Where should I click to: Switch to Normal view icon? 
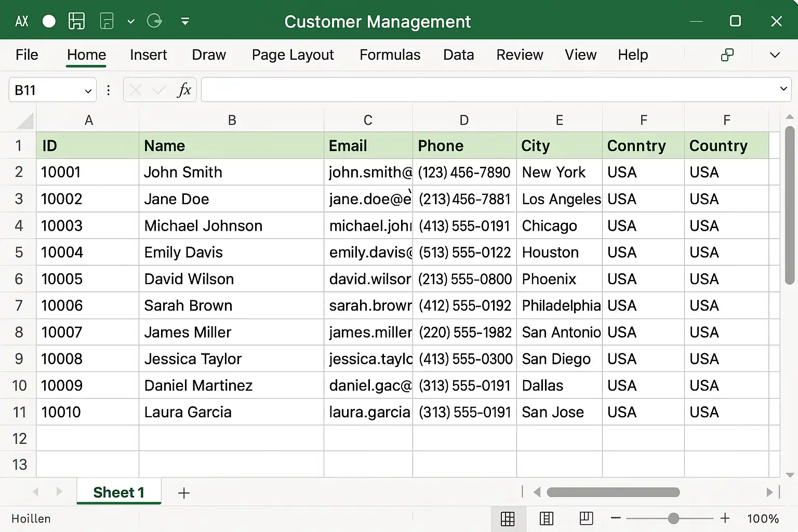pos(508,518)
